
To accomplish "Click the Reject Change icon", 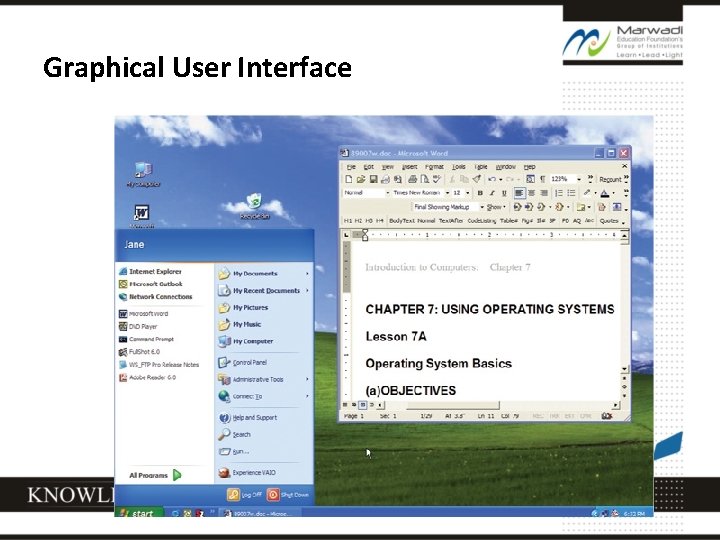I will (559, 207).
